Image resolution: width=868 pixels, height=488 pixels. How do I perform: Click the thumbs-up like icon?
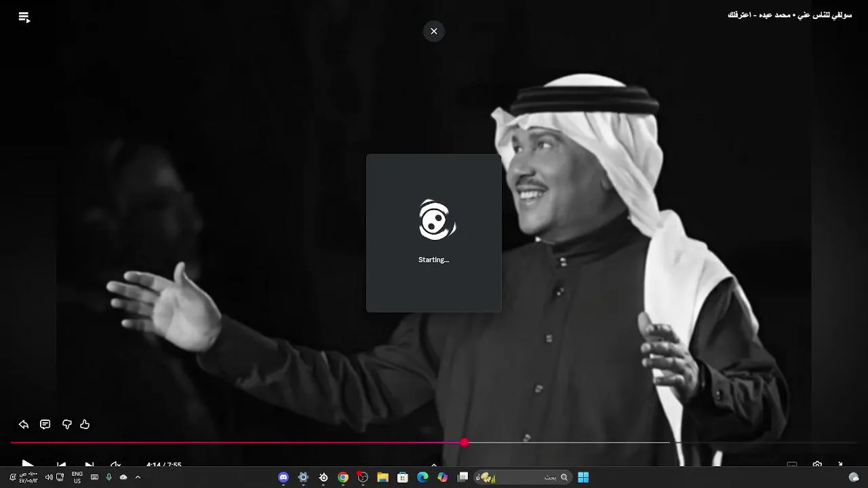[x=85, y=424]
